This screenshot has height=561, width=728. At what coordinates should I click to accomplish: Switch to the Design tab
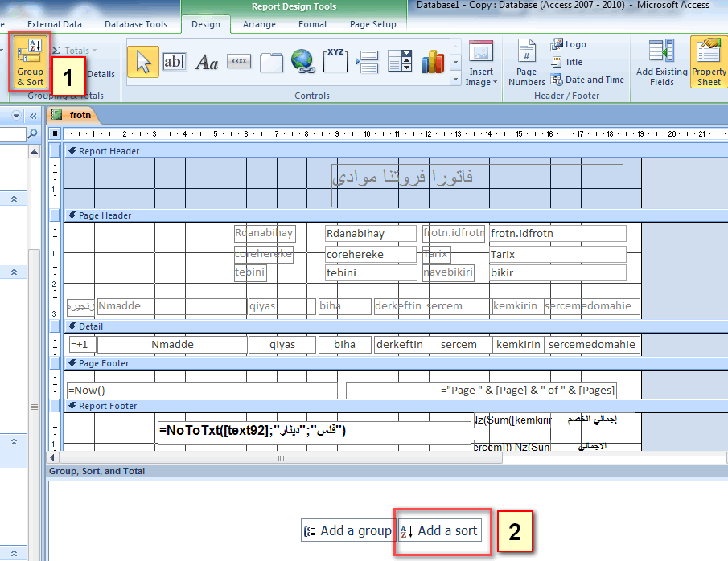[206, 24]
